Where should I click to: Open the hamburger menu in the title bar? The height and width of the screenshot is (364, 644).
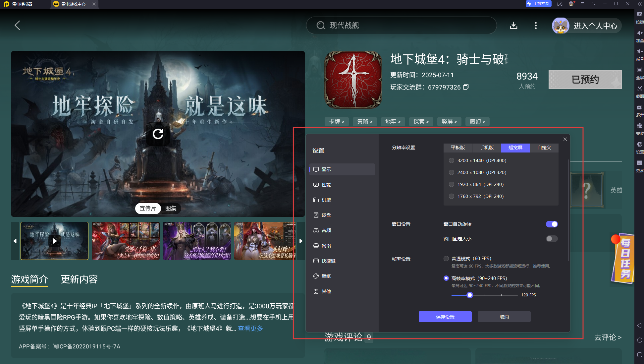point(582,4)
